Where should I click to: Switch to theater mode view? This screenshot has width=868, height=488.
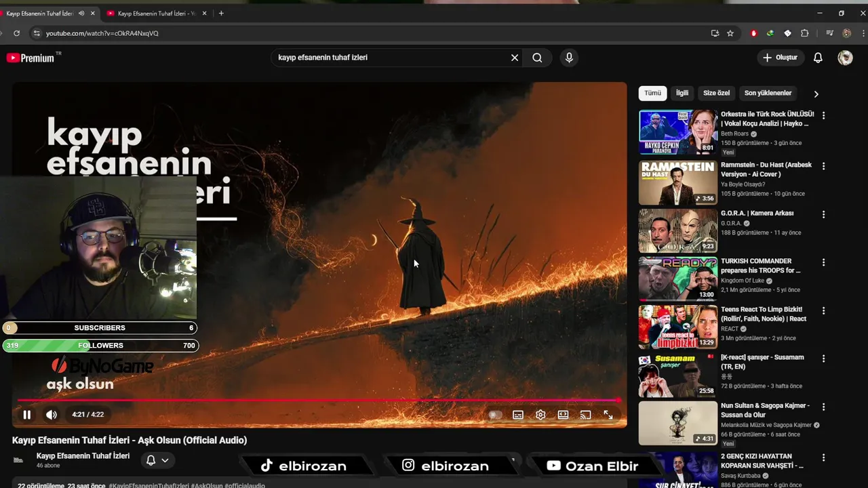click(563, 415)
